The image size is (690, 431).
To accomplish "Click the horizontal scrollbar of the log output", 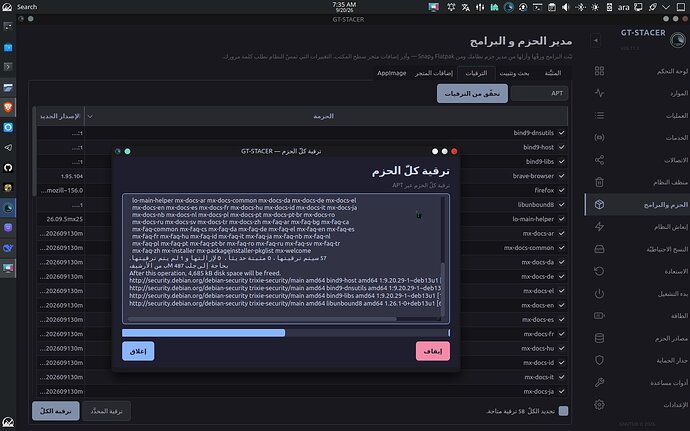I will coord(262,319).
